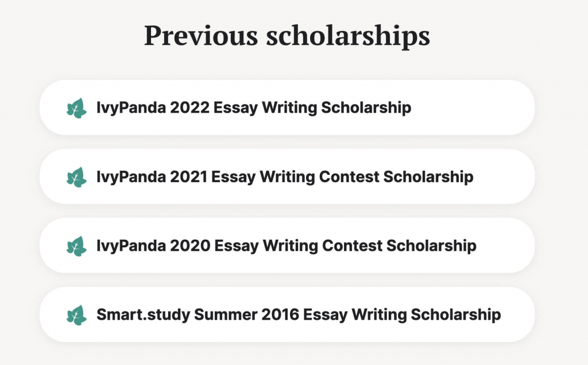Select the Smart.study 2016 scholarship card

tap(286, 314)
